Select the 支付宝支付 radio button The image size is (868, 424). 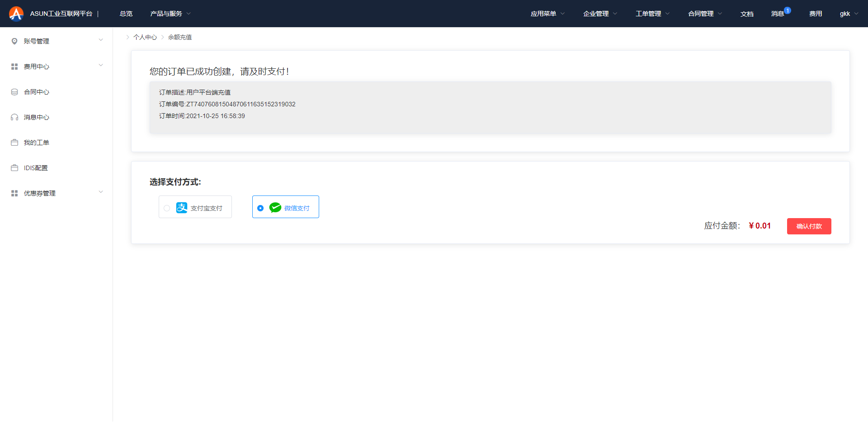(x=167, y=208)
